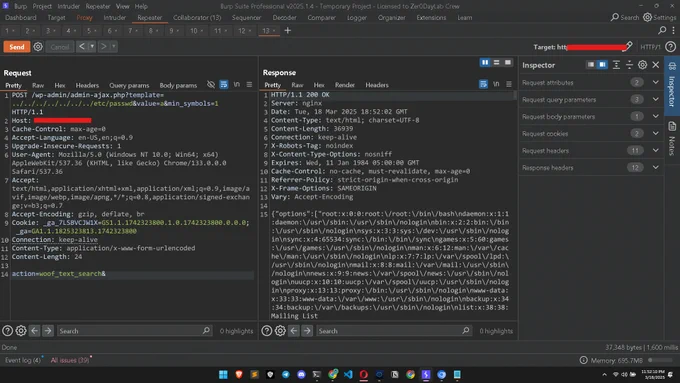Switch response view to Render tab
The image size is (680, 383).
345,85
